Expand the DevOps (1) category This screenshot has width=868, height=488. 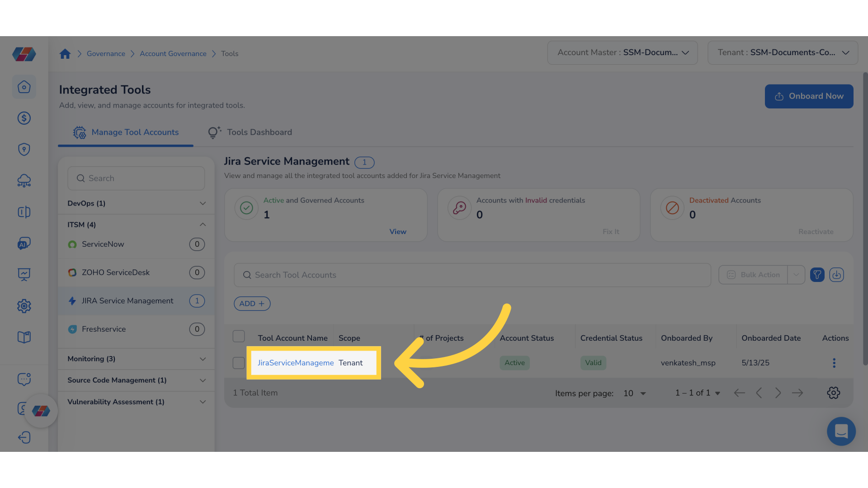136,203
